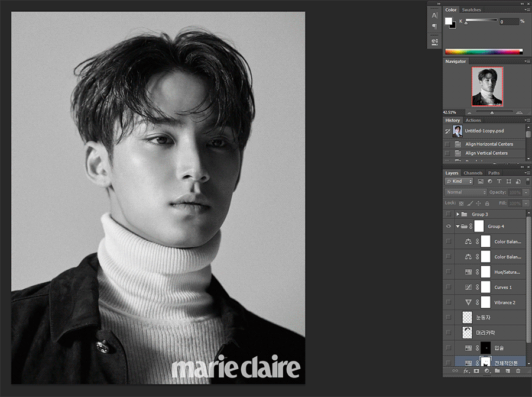Viewport: 532px width, 397px height.
Task: Switch to the Actions tab
Action: click(x=473, y=120)
